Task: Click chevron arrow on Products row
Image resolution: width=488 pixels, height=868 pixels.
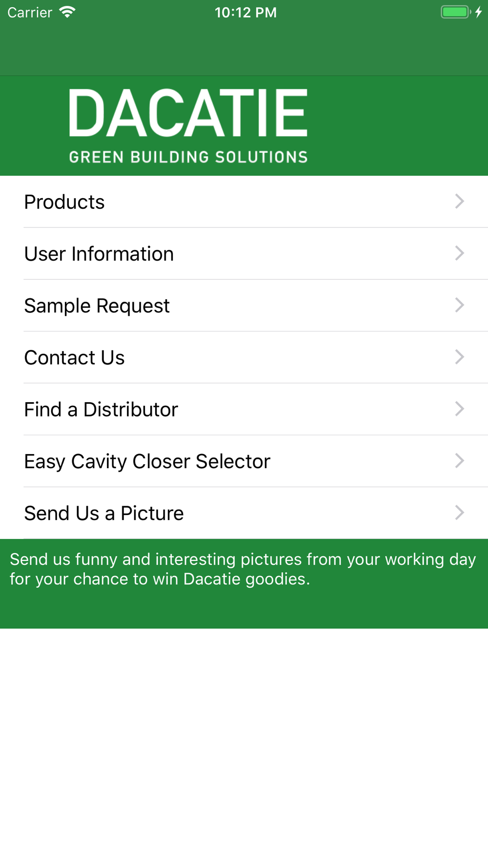Action: tap(459, 201)
